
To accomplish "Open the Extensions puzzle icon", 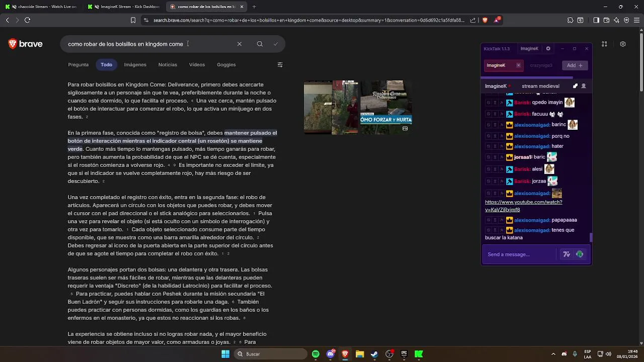I will (570, 20).
